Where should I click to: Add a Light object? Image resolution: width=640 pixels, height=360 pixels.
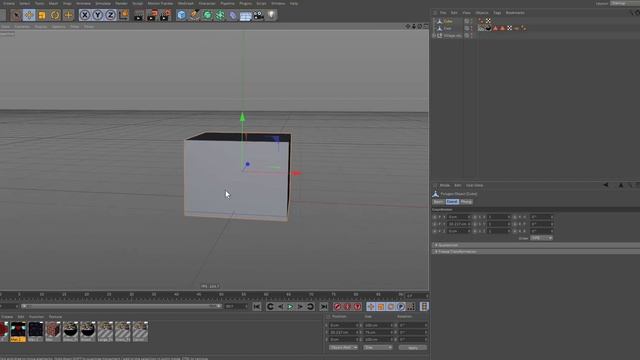point(271,16)
